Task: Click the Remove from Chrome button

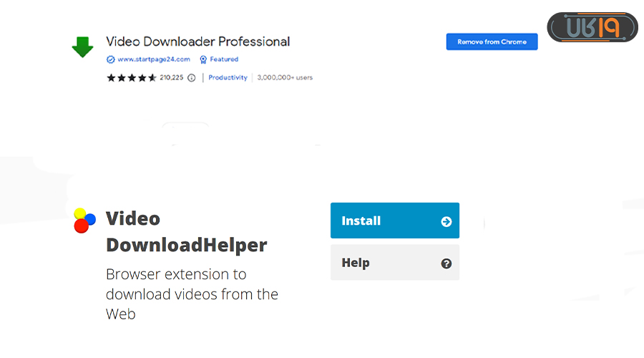Action: coord(492,42)
